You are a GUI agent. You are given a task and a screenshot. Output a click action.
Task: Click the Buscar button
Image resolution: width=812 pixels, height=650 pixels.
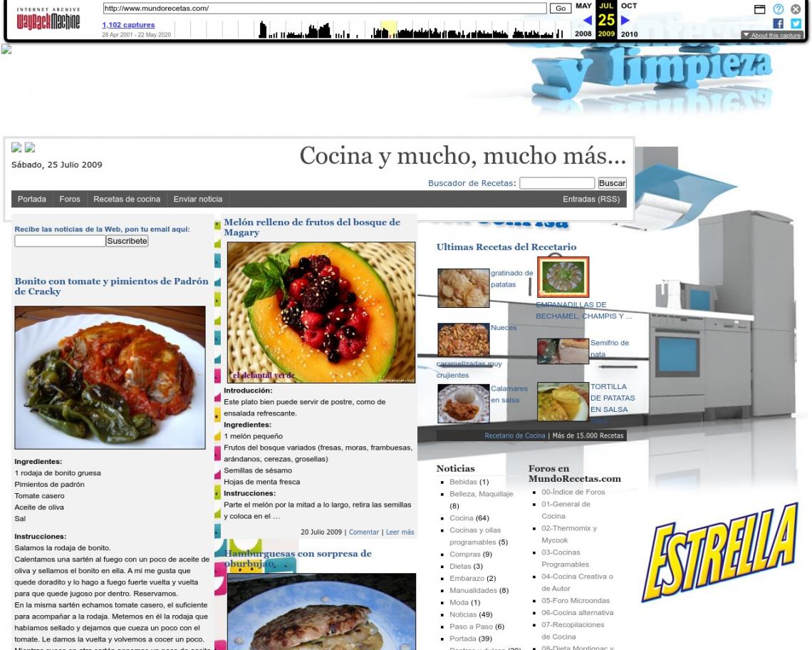pyautogui.click(x=612, y=183)
